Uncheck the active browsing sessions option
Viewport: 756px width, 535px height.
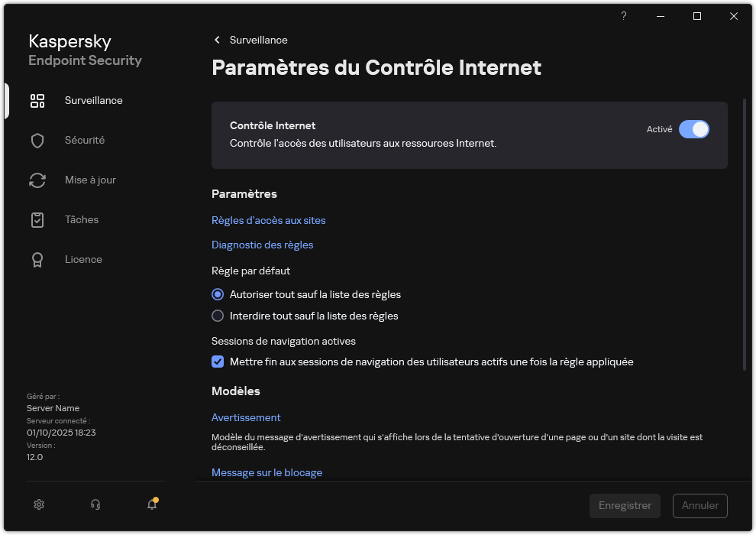pyautogui.click(x=218, y=362)
